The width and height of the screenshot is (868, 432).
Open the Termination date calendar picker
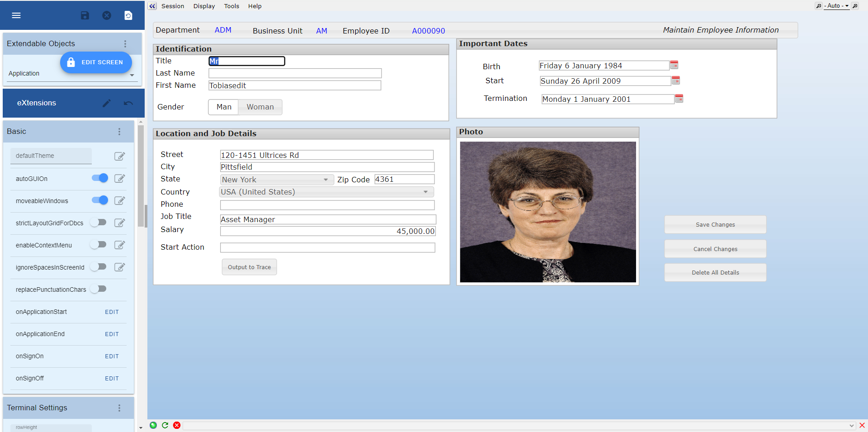point(679,99)
